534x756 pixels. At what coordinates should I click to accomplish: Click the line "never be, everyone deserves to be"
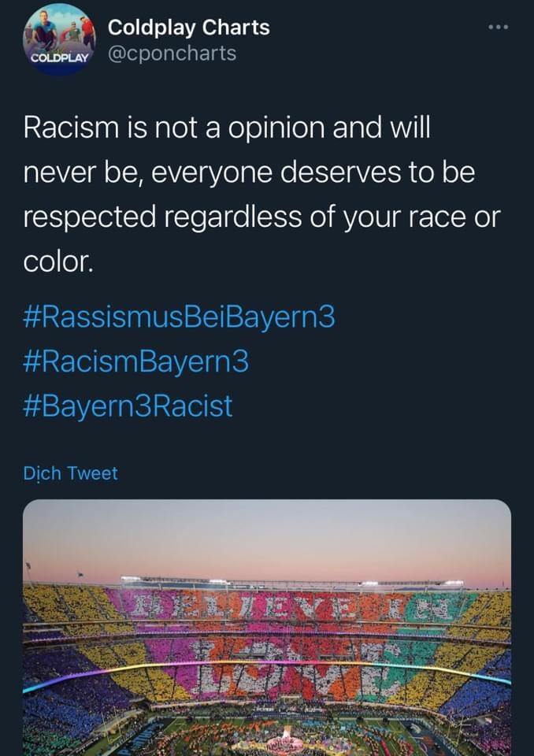coord(249,172)
